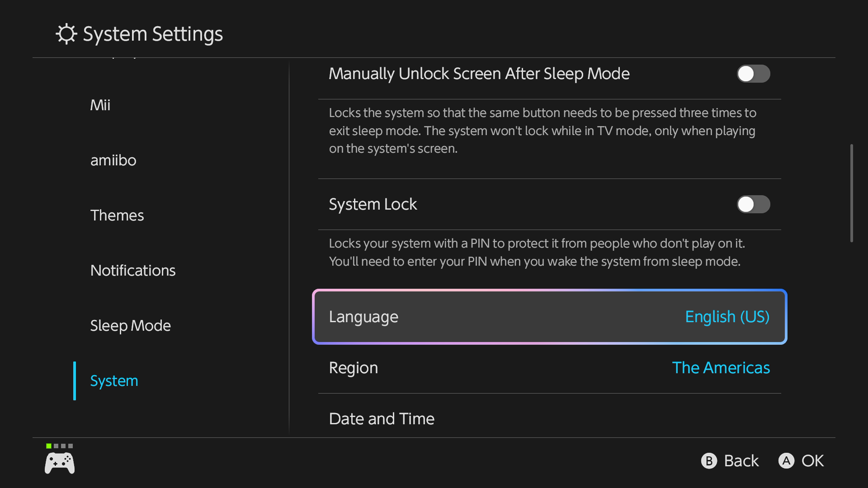Change the English (US) language value

pyautogui.click(x=727, y=317)
